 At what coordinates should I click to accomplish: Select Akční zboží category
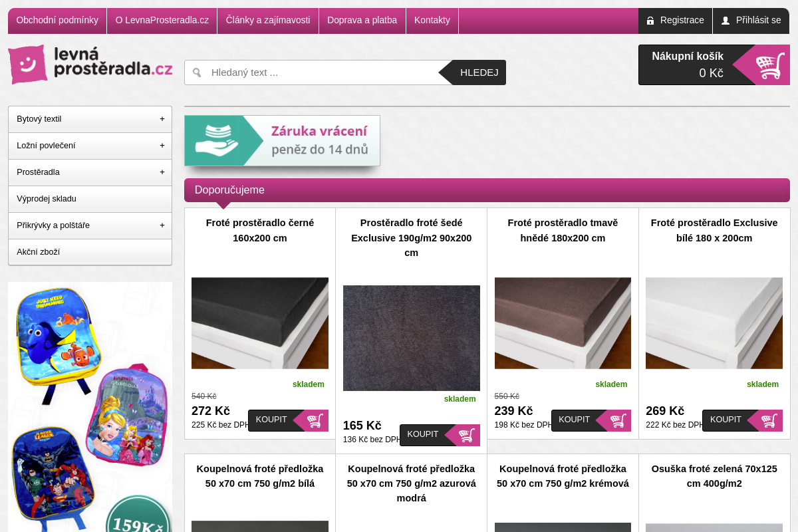(x=90, y=252)
